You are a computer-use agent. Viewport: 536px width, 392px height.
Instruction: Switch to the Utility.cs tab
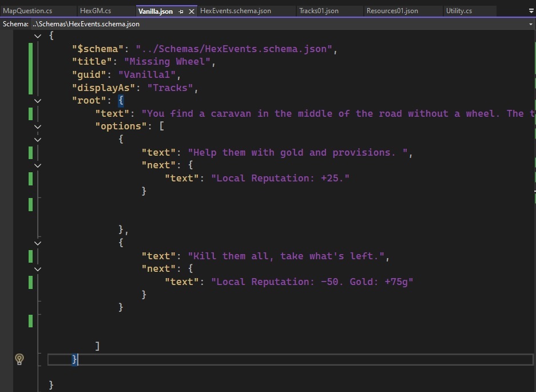point(459,11)
